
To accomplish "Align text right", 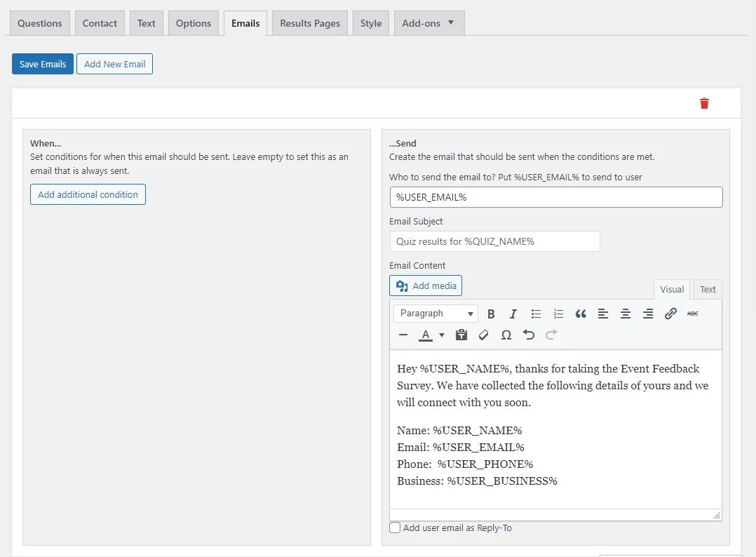I will [x=648, y=314].
